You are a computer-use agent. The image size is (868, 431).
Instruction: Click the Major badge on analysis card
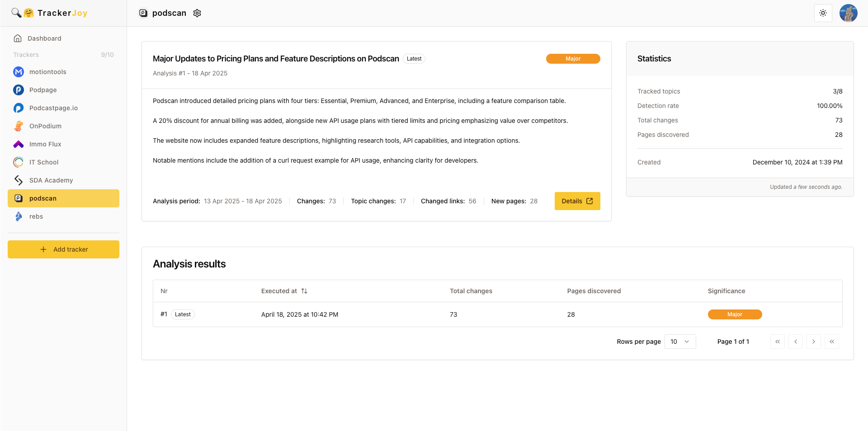573,59
